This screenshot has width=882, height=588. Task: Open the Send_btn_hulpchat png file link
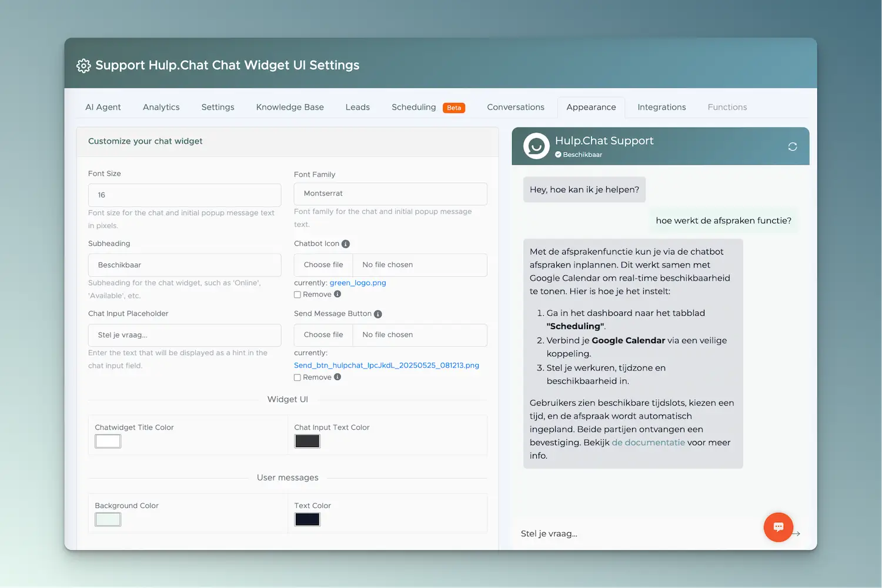(386, 365)
